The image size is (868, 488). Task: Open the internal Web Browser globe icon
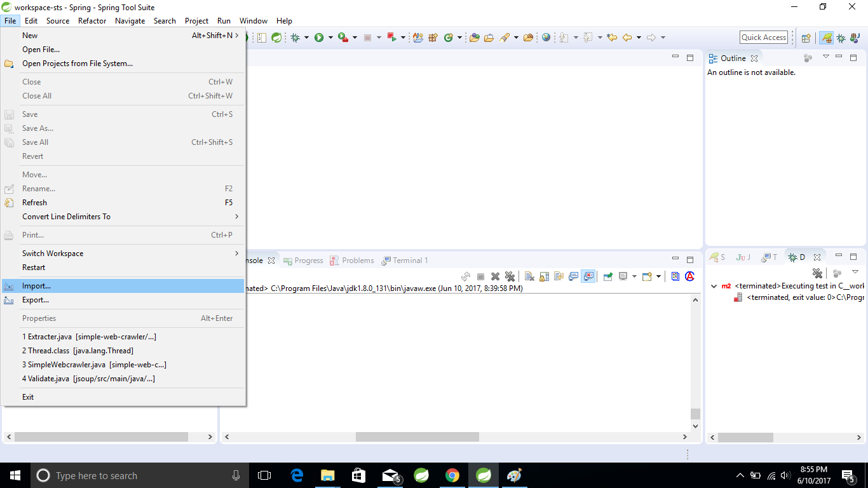(x=546, y=37)
